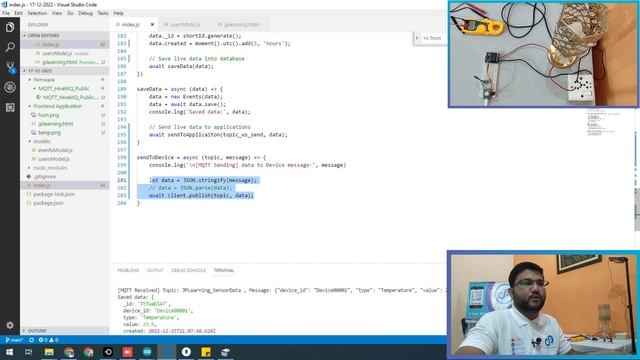This screenshot has height=360, width=640.
Task: Switch to the PROBLEMS panel tab
Action: click(x=128, y=270)
